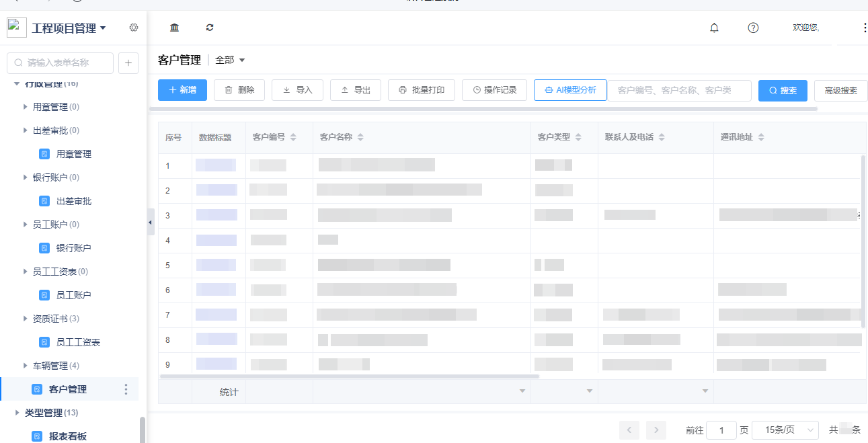The image size is (868, 443).
Task: Click the 新增 button
Action: click(x=183, y=90)
